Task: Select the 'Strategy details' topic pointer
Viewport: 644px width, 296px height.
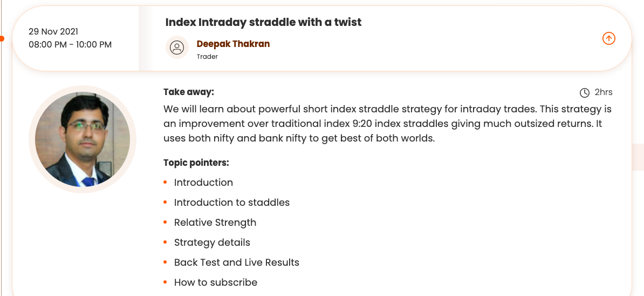Action: click(x=212, y=243)
